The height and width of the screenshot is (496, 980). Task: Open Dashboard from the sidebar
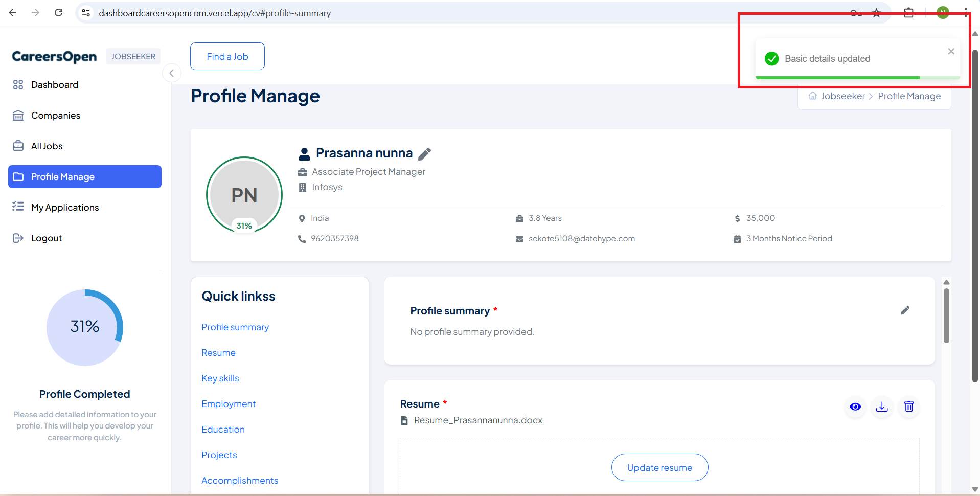pos(55,85)
